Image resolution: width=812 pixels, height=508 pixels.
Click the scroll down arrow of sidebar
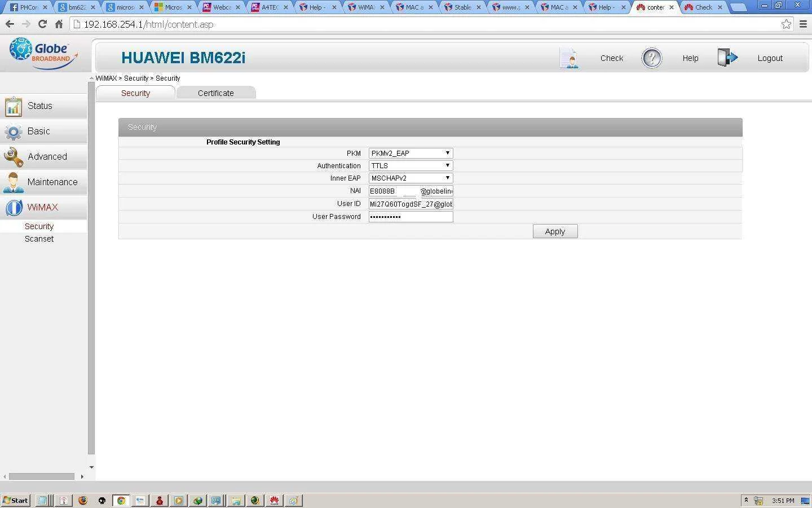pyautogui.click(x=91, y=467)
